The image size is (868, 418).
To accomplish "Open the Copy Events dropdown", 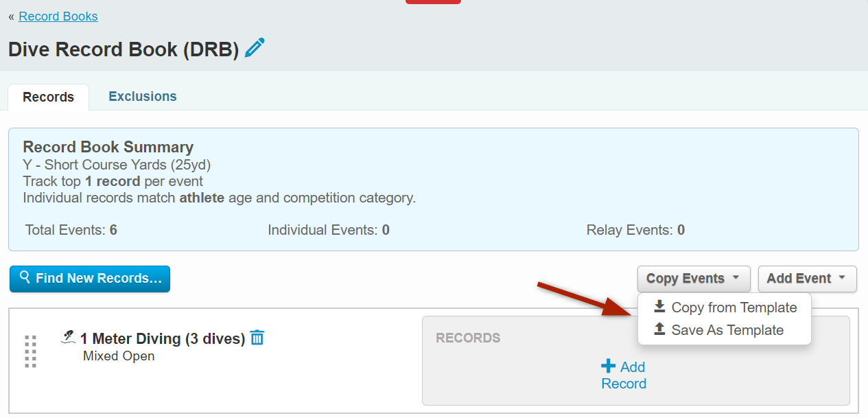I will click(693, 279).
